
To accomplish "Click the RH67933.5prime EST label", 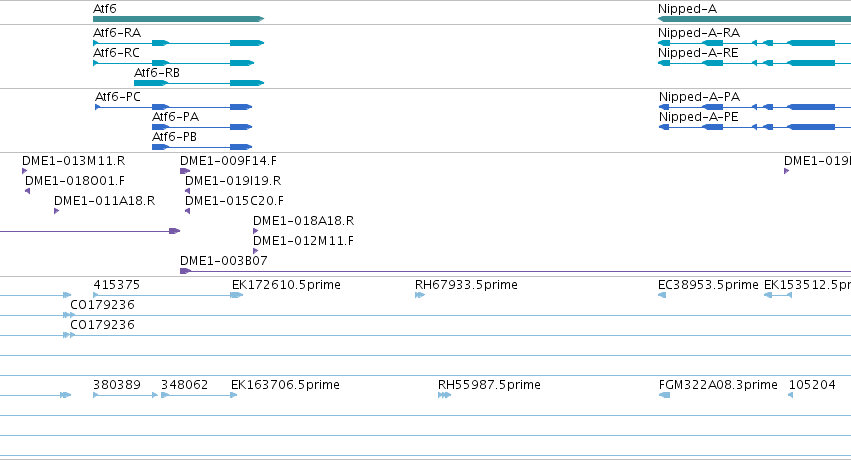I will 466,285.
